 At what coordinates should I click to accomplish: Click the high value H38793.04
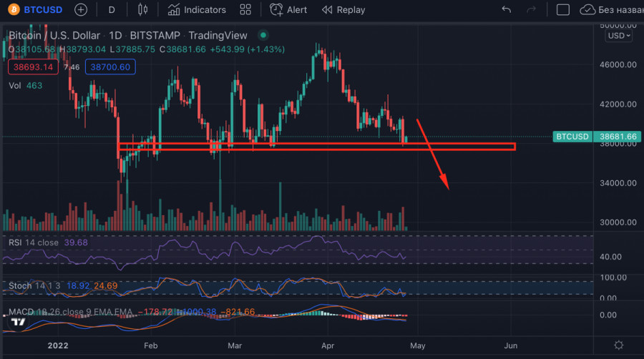82,49
